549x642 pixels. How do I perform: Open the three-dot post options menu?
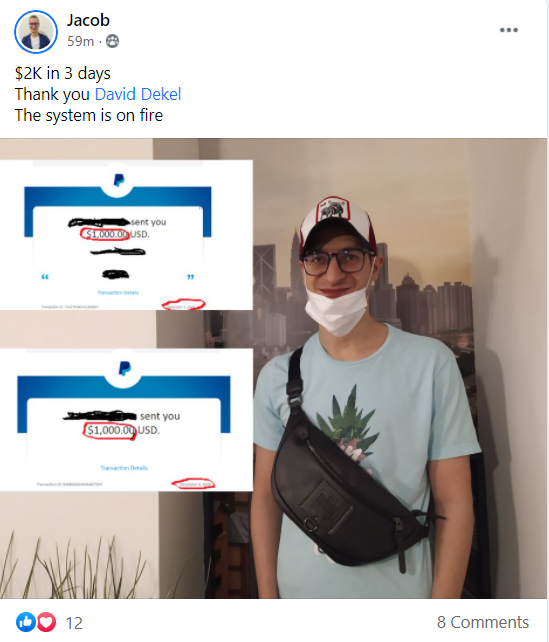point(508,30)
